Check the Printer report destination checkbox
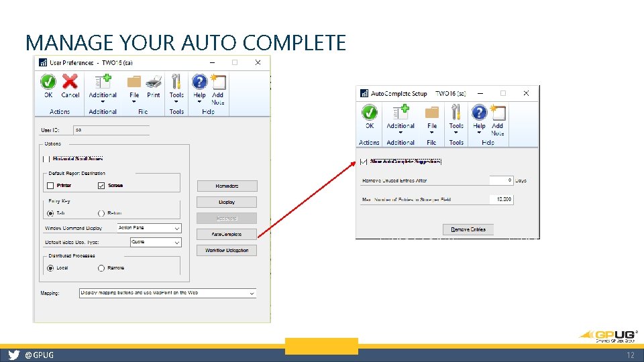The width and height of the screenshot is (644, 362). point(50,186)
